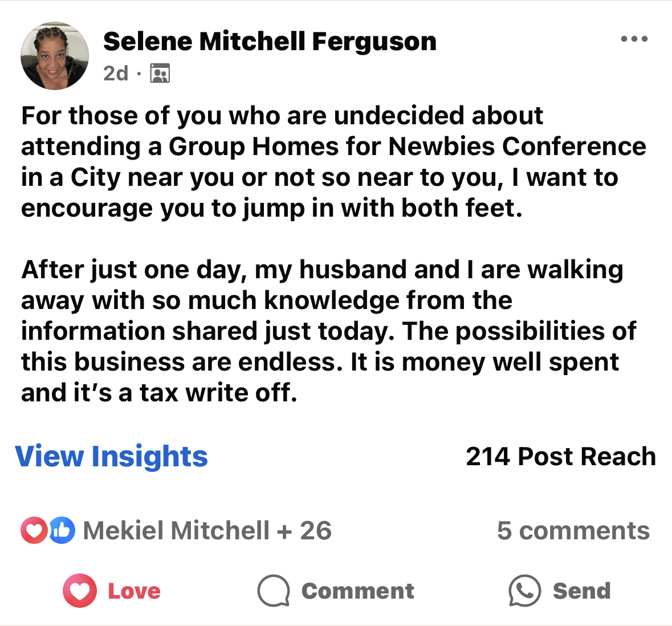The image size is (672, 626).
Task: Click the group audience icon beside 2d
Action: point(160,74)
